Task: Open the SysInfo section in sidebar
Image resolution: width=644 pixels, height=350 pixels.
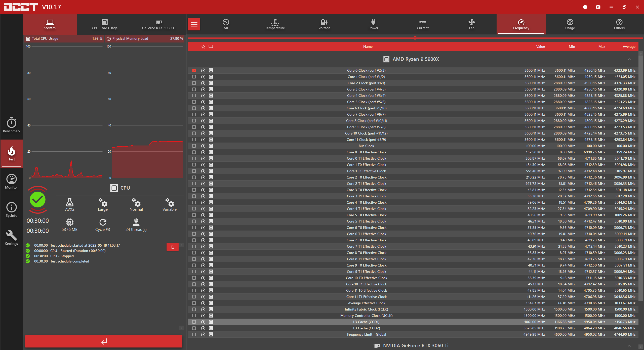Action: pos(12,210)
